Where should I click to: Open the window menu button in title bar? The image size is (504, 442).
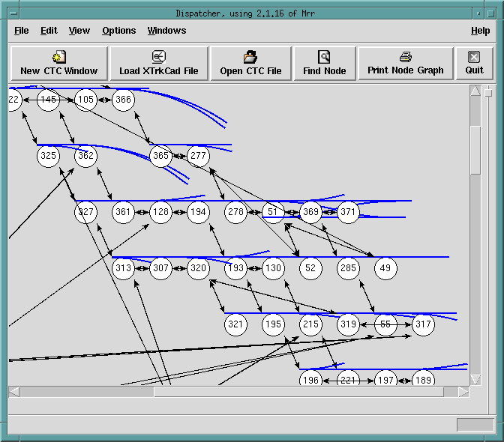tap(13, 13)
